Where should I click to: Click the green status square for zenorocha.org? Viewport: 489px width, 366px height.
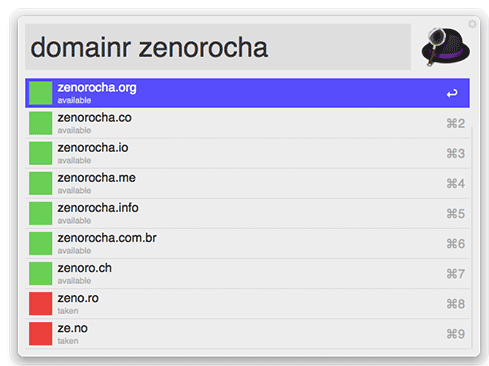[40, 93]
